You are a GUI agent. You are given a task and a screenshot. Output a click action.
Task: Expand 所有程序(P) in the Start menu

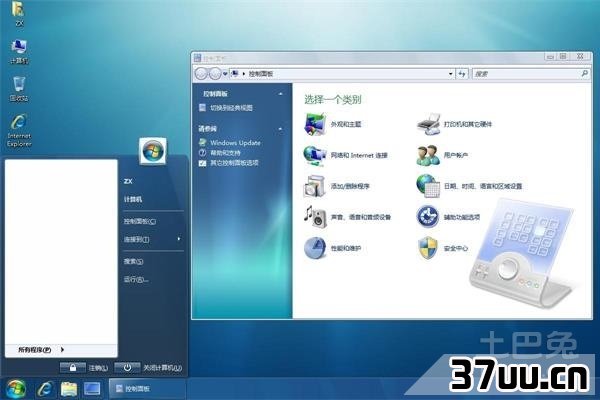(41, 349)
